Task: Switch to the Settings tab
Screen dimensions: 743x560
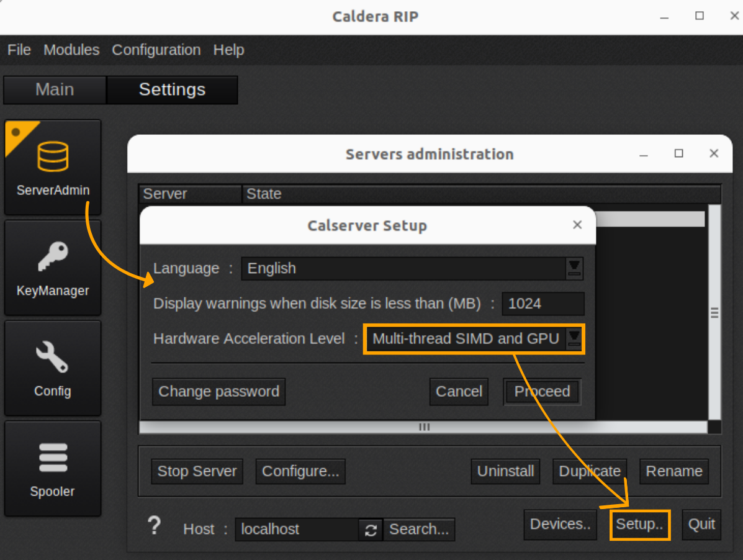Action: (x=172, y=89)
